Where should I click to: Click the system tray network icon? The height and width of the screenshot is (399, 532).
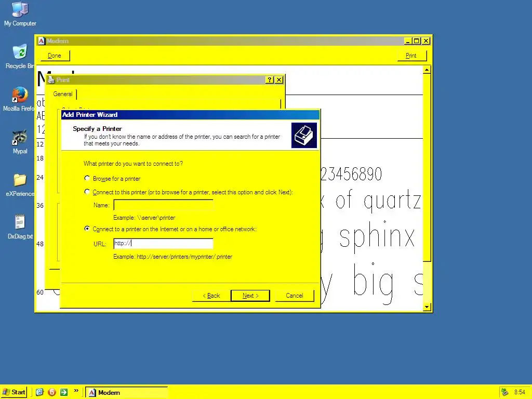coord(505,392)
